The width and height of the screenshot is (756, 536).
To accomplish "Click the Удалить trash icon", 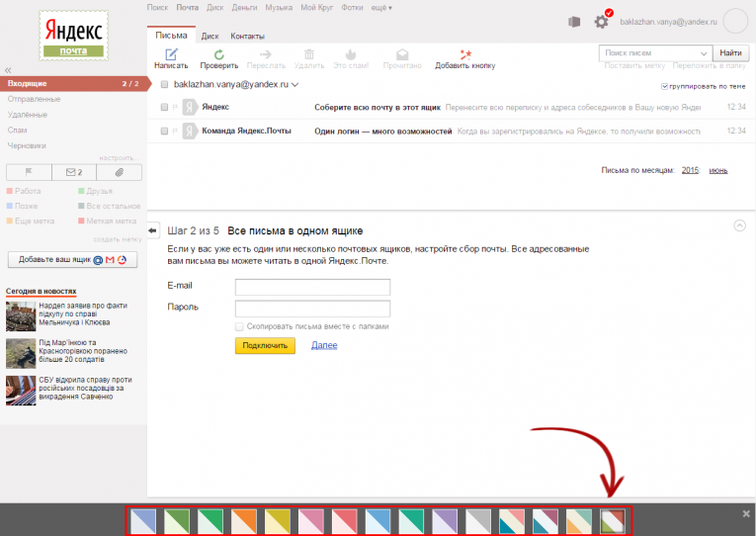I will coord(309,54).
